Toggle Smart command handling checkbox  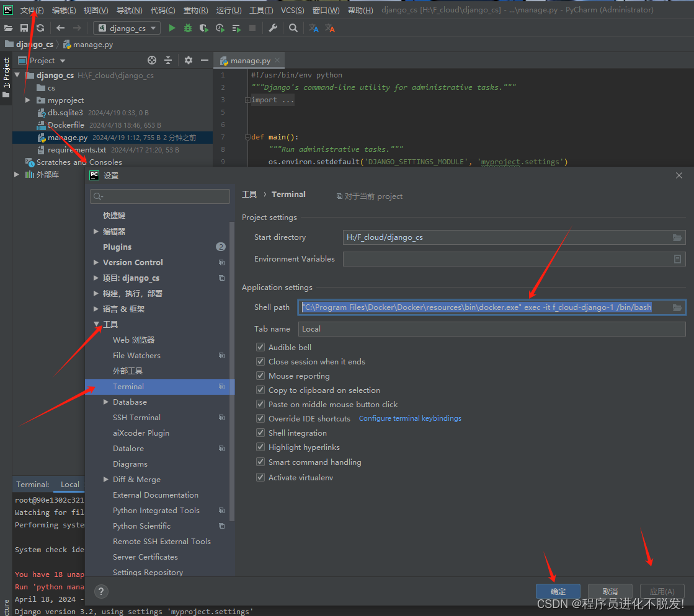tap(260, 462)
